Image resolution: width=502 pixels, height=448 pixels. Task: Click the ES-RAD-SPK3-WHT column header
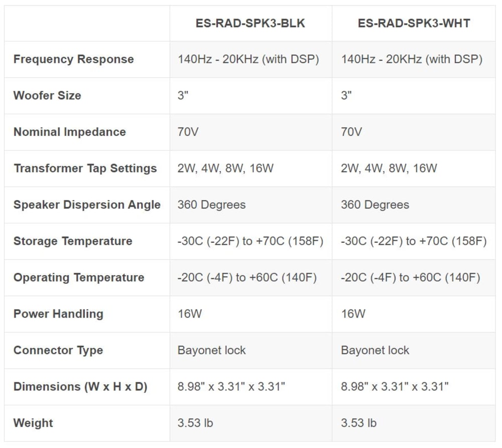pos(414,24)
